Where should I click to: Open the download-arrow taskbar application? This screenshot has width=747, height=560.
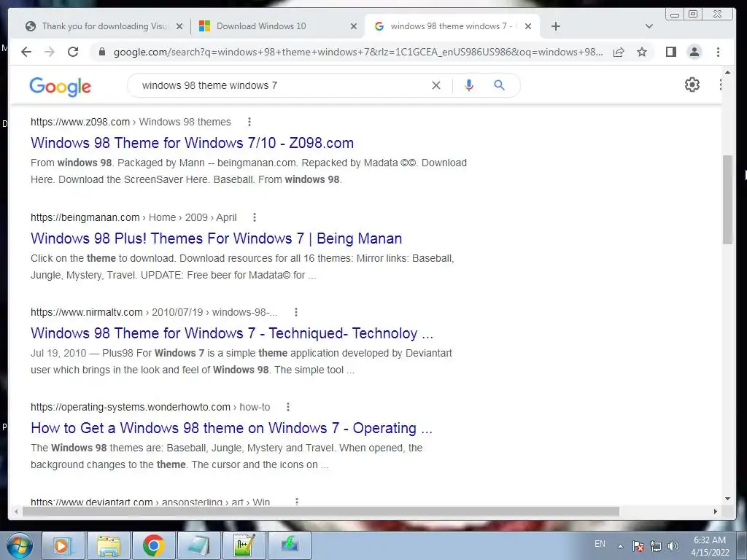coord(290,545)
